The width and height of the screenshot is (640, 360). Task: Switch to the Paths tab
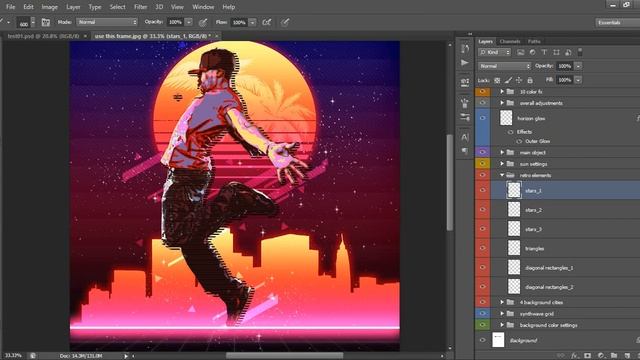[x=534, y=41]
